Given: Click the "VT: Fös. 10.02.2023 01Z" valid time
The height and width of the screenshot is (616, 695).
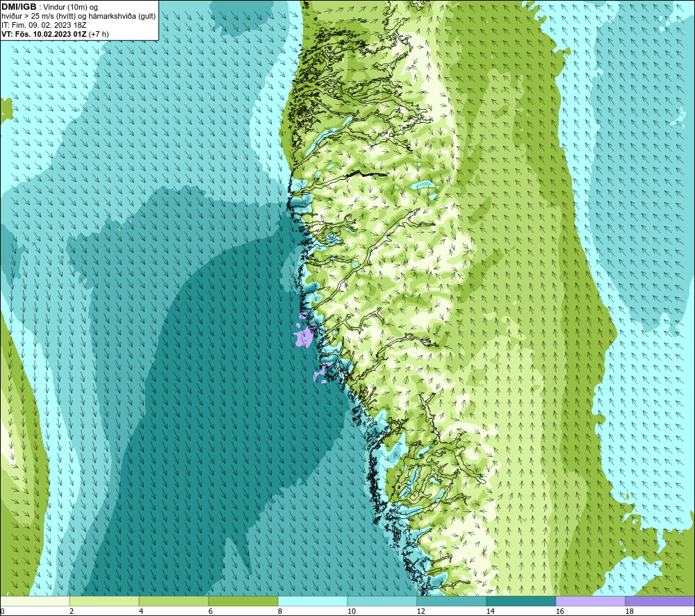Looking at the screenshot, I should click(x=44, y=34).
